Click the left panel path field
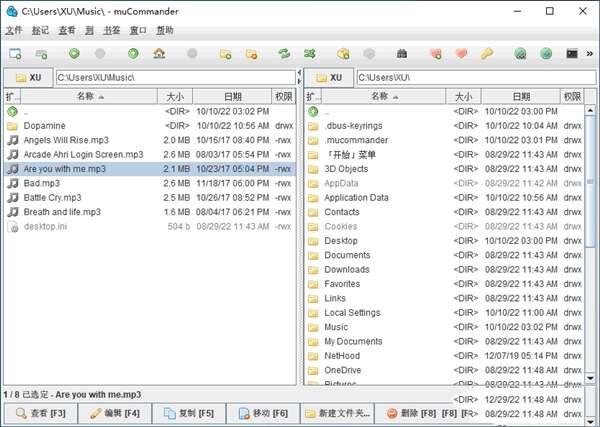This screenshot has height=427, width=600. (175, 77)
